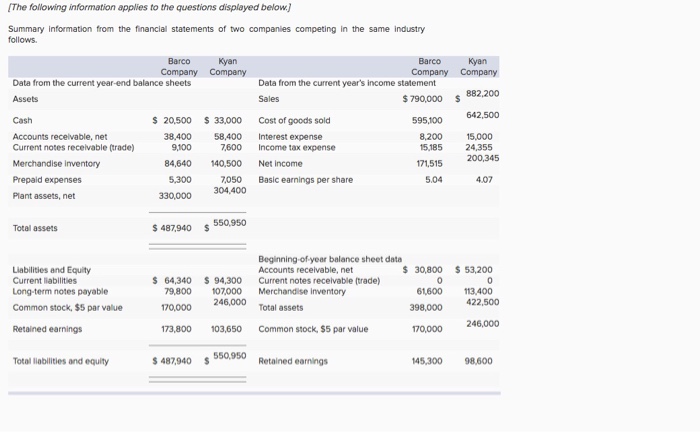The image size is (700, 432).
Task: Click the 140,500 merchandise inventory value
Action: point(226,164)
